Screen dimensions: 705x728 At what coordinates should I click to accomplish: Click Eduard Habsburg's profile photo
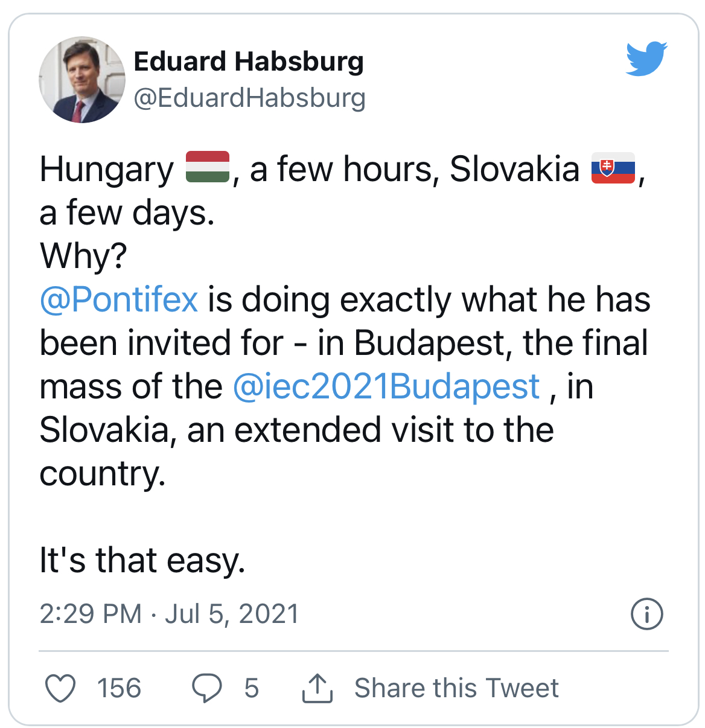pos(82,80)
